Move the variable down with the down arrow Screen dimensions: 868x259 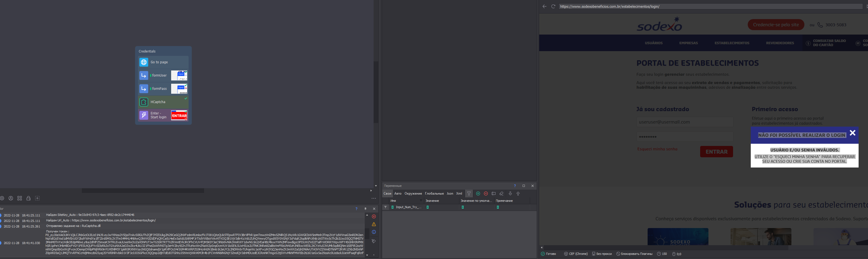pos(510,194)
